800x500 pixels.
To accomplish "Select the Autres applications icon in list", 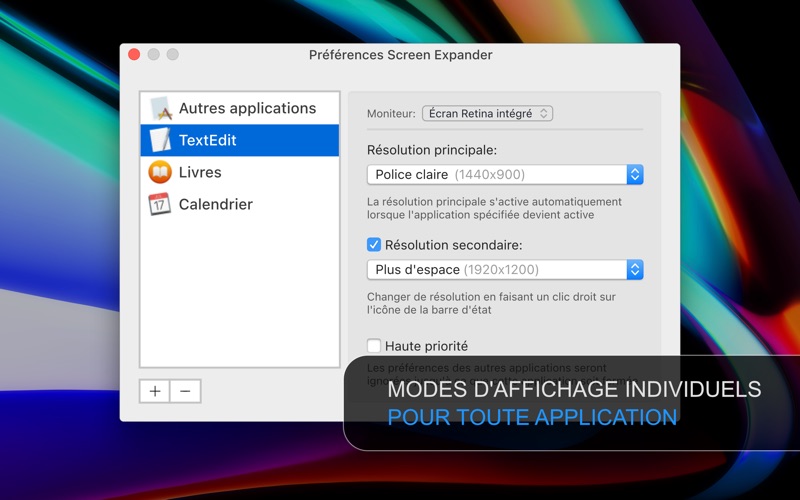I will [x=161, y=108].
